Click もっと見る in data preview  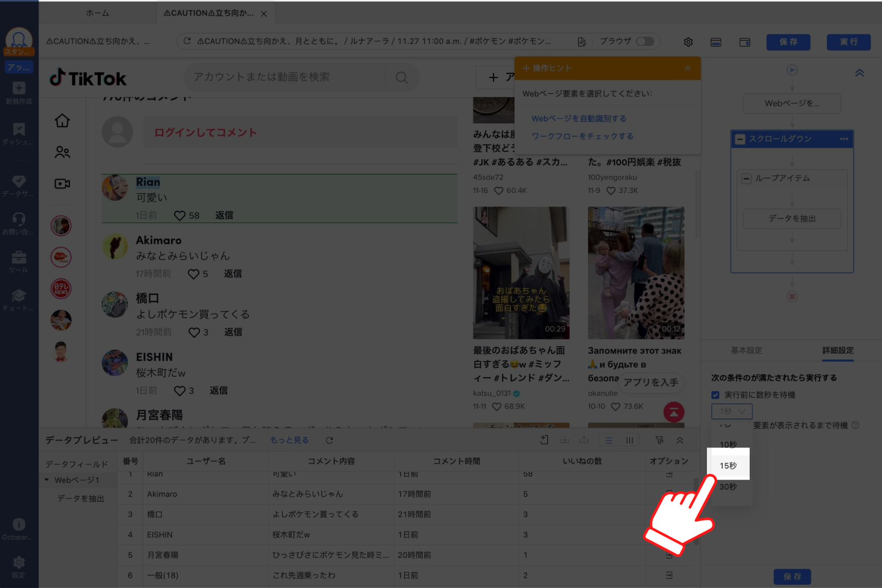click(x=289, y=440)
